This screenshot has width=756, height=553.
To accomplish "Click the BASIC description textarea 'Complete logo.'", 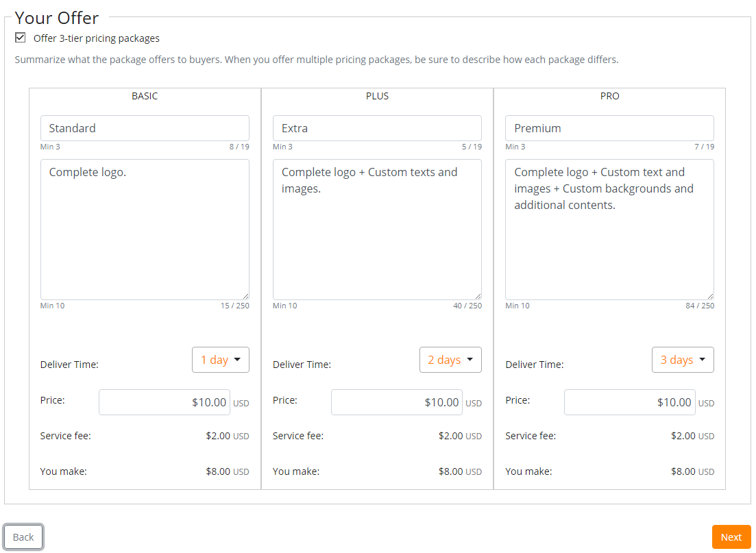I will (x=145, y=230).
